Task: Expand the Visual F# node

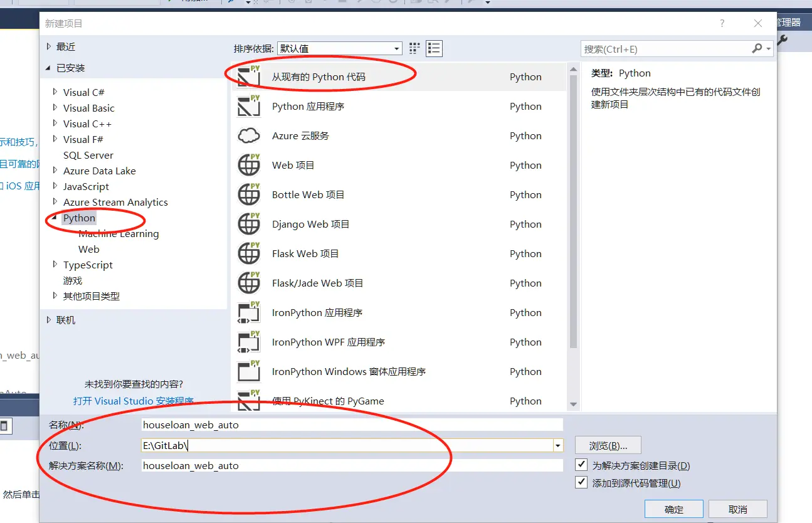Action: (56, 139)
